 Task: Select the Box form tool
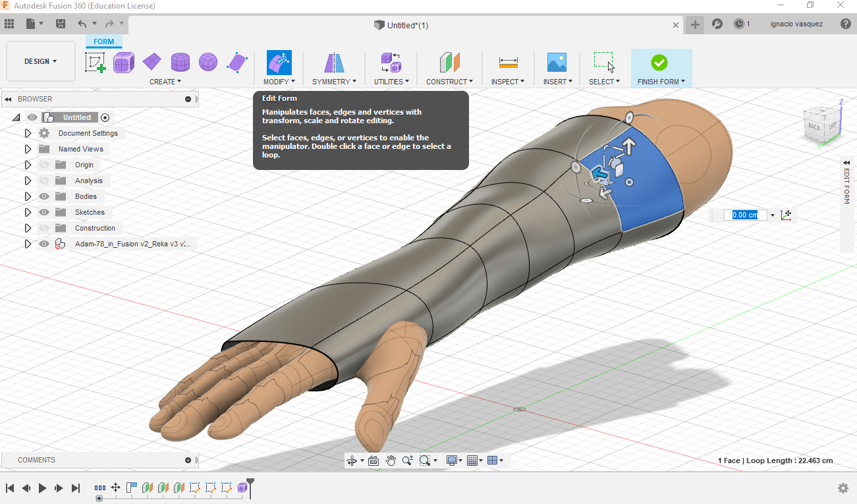click(x=124, y=63)
